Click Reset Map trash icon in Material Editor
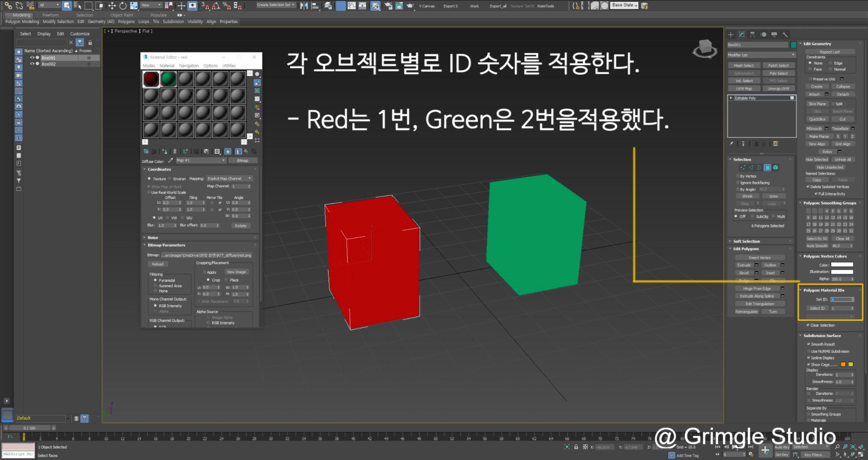Screen dimensions: 868x460 pyautogui.click(x=175, y=151)
